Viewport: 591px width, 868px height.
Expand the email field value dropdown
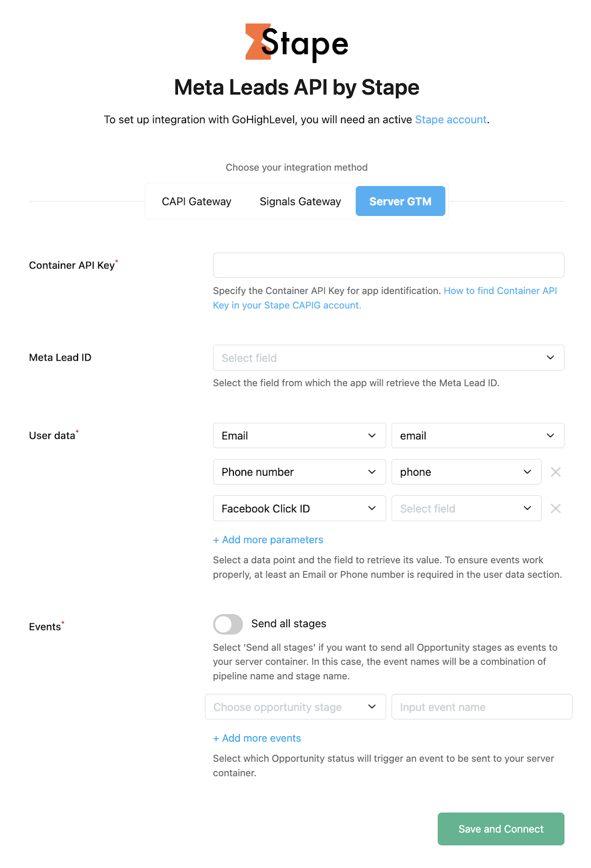[478, 436]
